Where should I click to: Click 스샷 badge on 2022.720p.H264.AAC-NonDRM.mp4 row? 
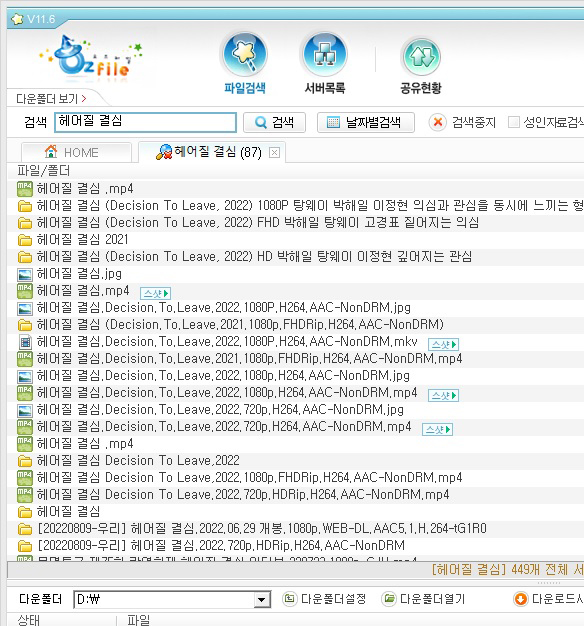coord(437,430)
